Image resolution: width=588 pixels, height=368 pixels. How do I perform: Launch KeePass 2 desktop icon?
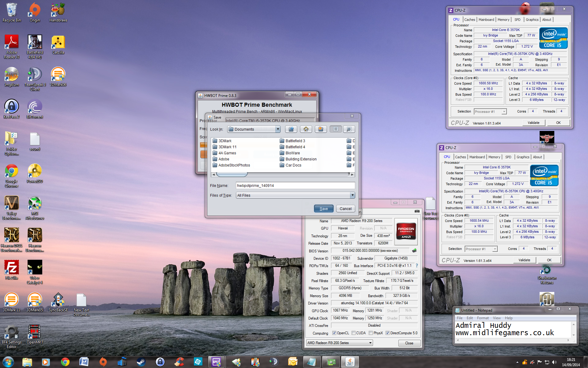(12, 109)
